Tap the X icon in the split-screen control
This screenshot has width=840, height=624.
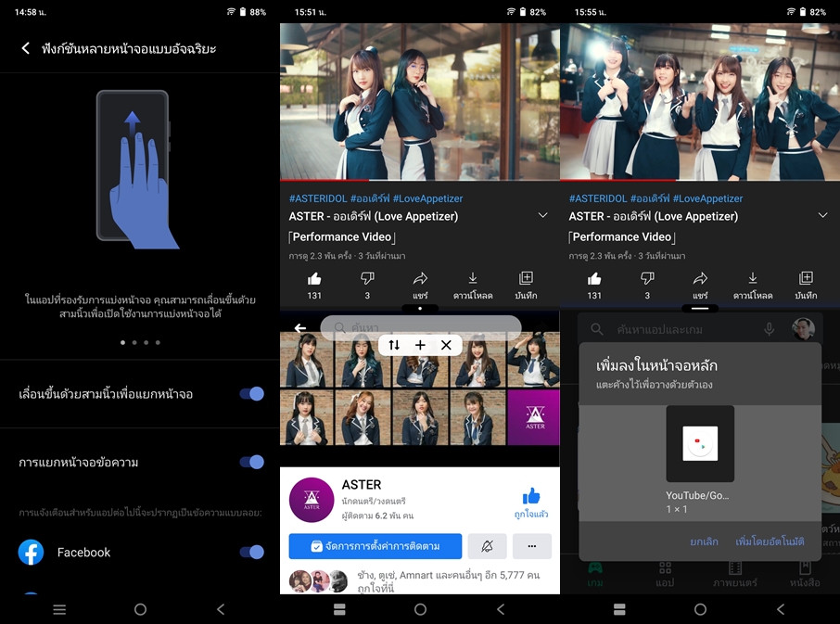click(x=446, y=345)
